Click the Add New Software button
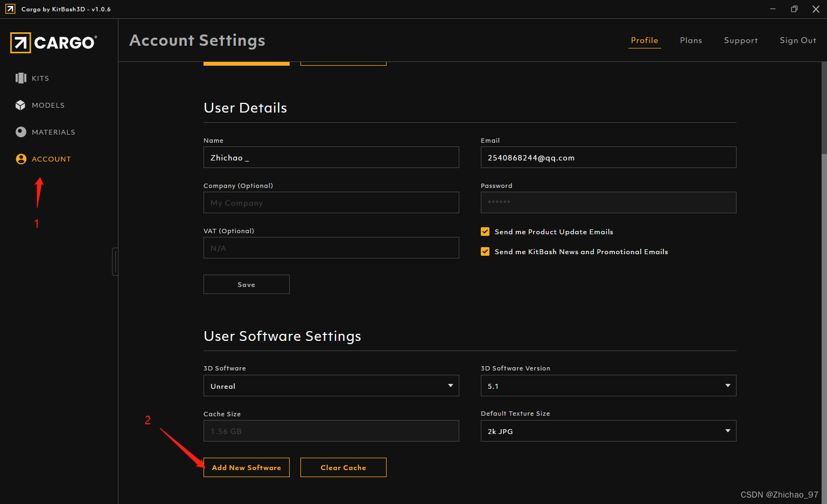 [247, 467]
